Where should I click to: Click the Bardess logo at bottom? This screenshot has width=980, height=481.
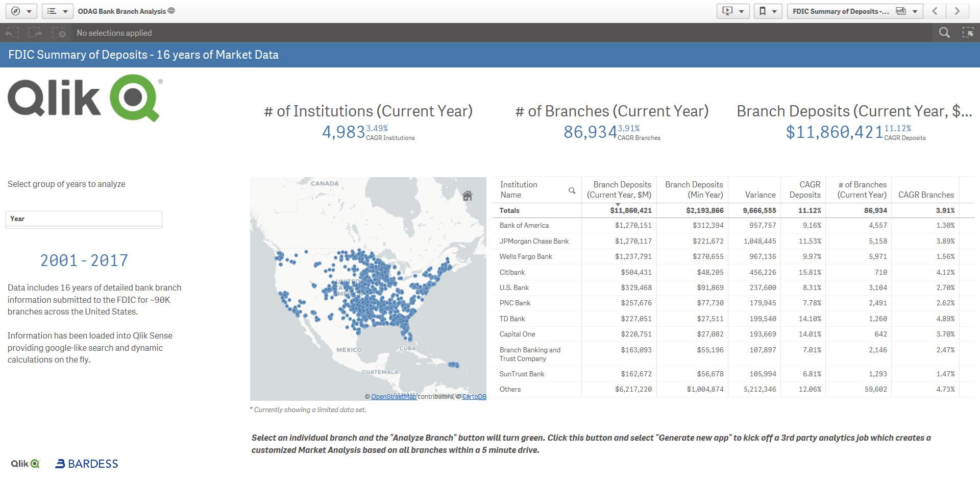tap(87, 464)
